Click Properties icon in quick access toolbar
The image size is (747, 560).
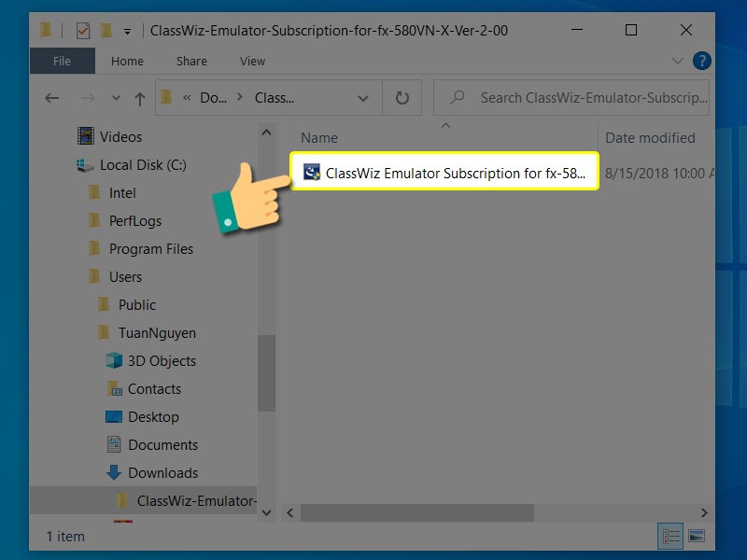coord(83,30)
